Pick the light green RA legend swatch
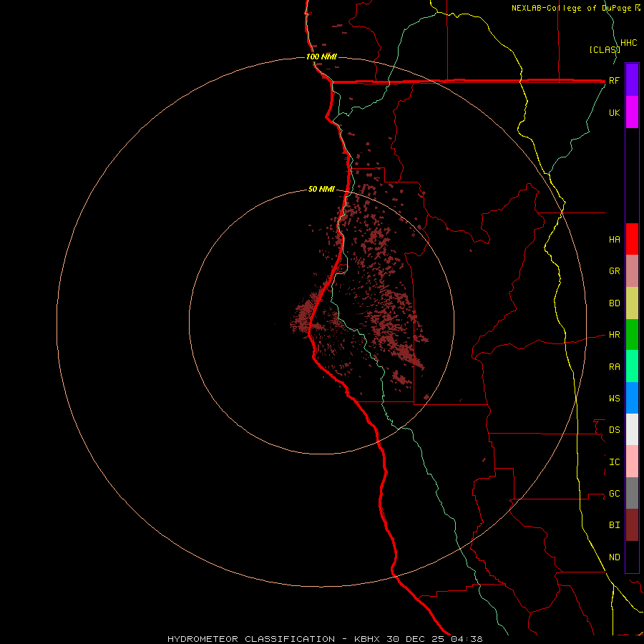The image size is (644, 644). [x=632, y=366]
